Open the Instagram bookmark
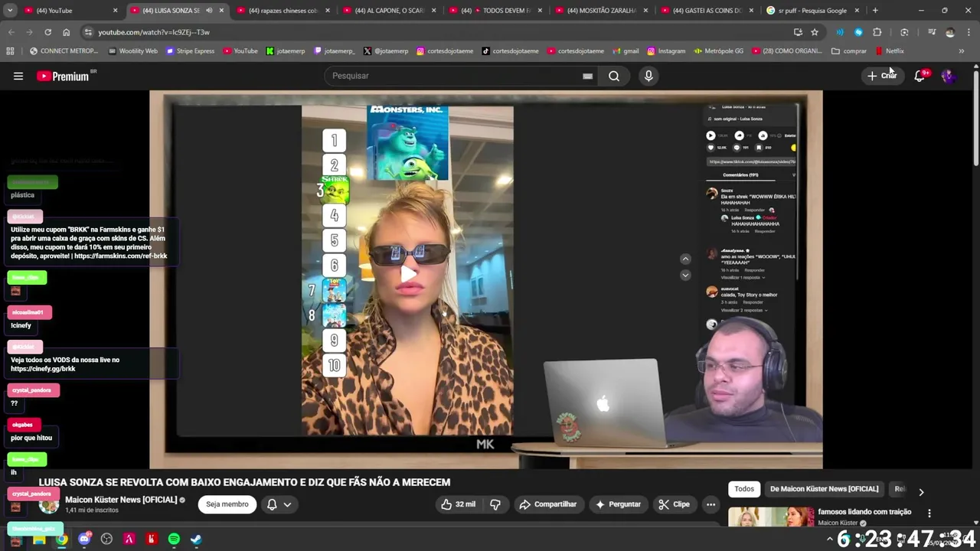This screenshot has width=980, height=551. (x=666, y=51)
